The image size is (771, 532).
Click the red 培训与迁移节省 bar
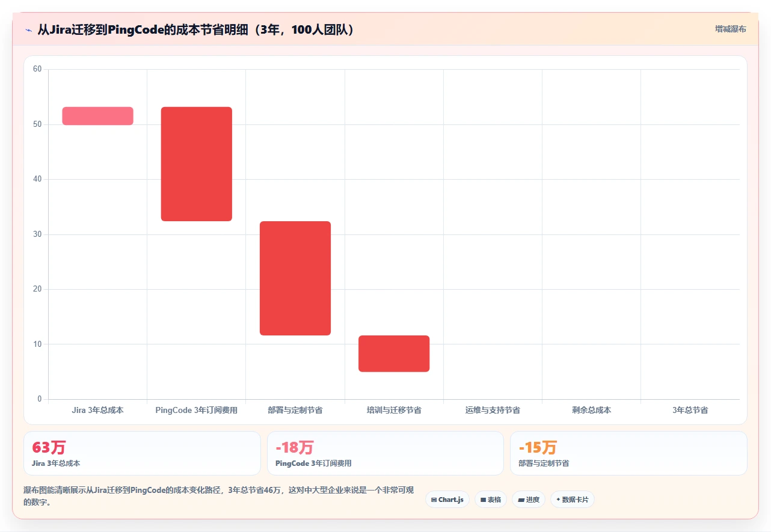coord(394,353)
